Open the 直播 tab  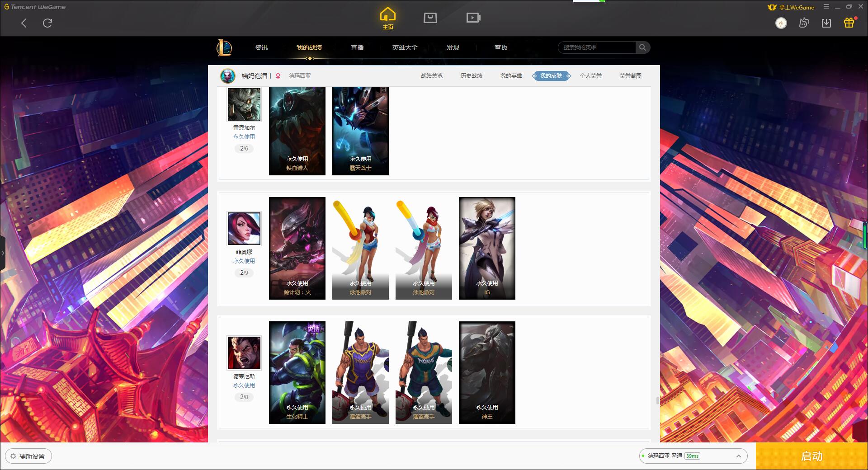pos(357,47)
